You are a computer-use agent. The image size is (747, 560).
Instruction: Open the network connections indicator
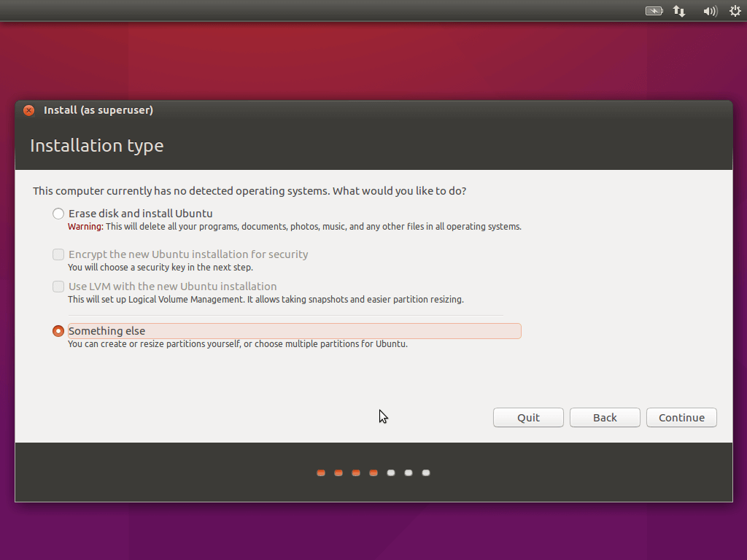click(x=679, y=11)
